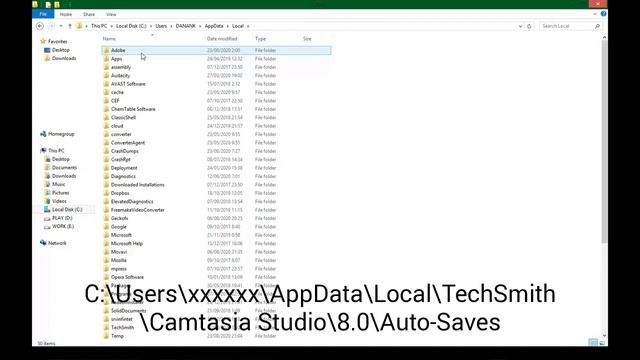Select 'Users' in the address breadcrumb
640x360 pixels.
[161, 26]
